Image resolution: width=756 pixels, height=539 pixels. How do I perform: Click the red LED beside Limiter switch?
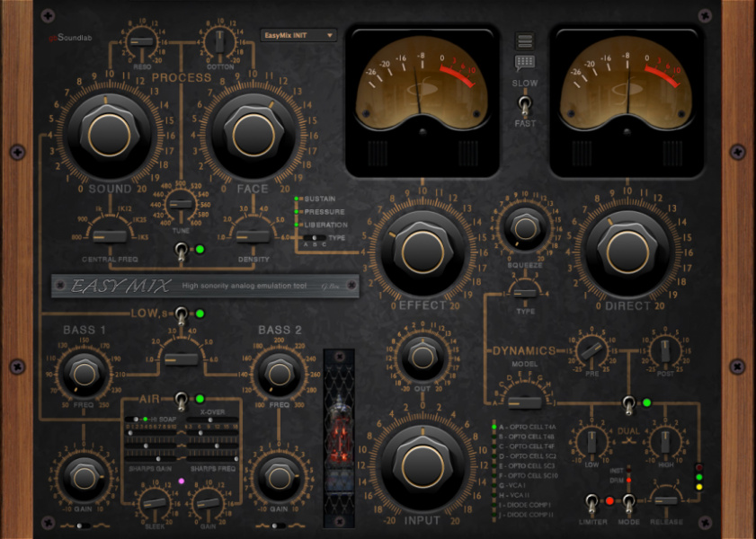click(x=609, y=501)
